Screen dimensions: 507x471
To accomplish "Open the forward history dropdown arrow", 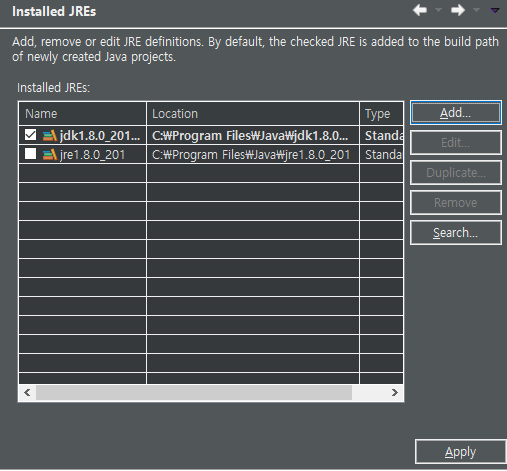I will pos(476,10).
